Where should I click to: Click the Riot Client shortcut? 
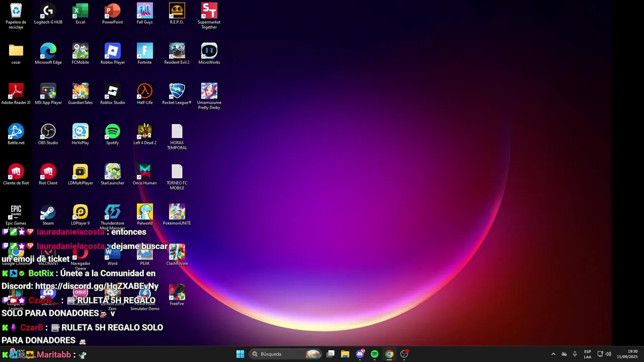[48, 175]
